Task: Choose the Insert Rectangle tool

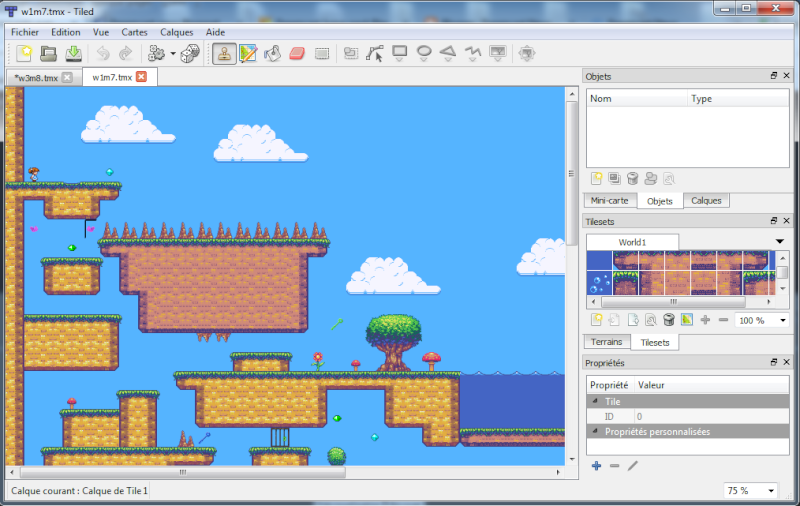Action: coord(399,53)
